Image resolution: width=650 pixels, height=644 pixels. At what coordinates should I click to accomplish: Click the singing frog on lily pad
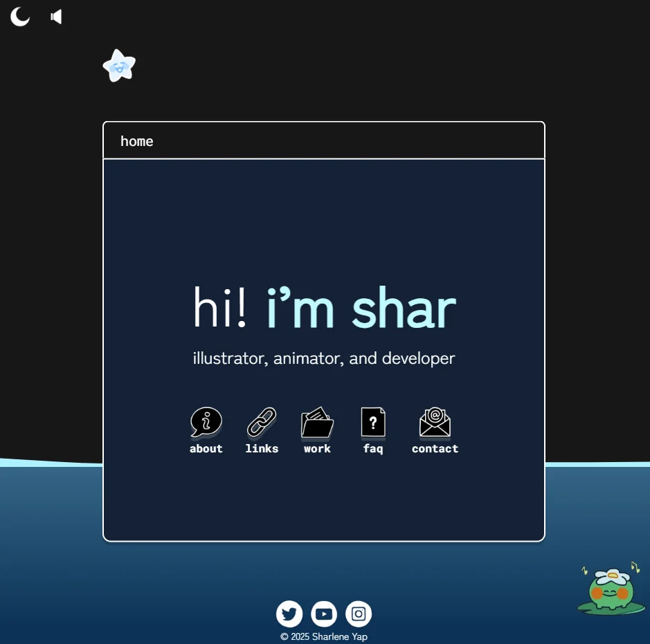point(610,591)
